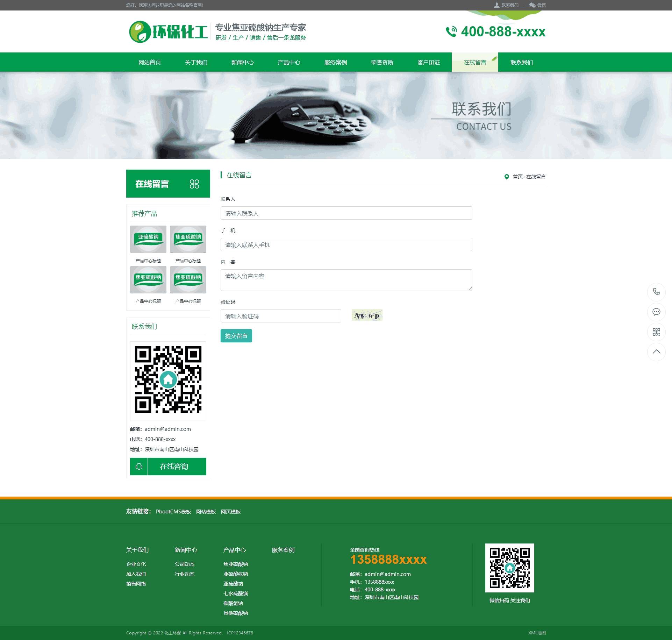Focus the 请输入联系人 input field
This screenshot has width=672, height=640.
(346, 213)
